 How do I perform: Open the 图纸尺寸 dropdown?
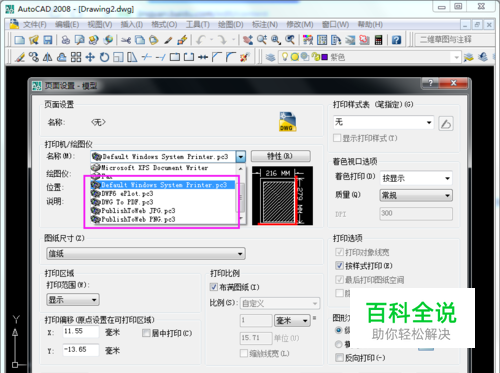click(146, 254)
